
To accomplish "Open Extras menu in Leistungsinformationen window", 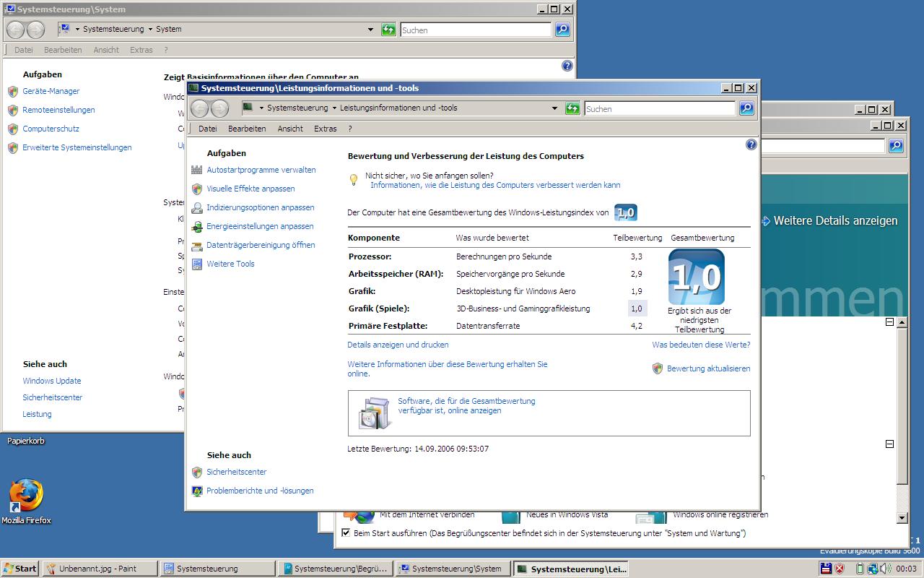I will [x=326, y=129].
